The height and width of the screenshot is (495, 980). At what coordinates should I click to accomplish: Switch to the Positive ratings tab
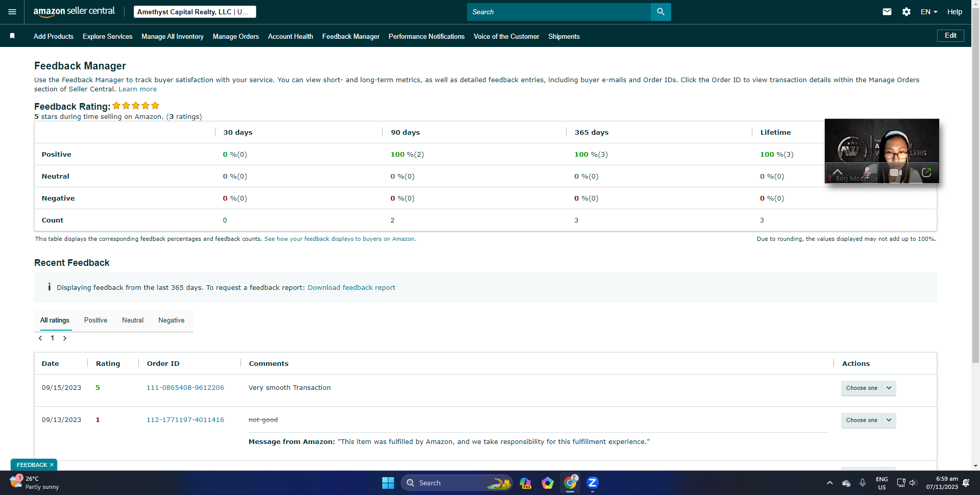pos(95,320)
